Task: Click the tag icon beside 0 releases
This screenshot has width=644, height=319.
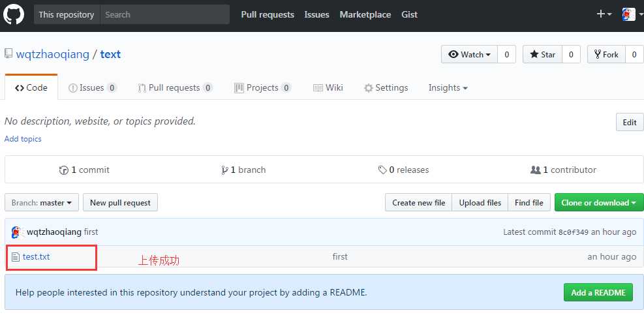Action: [x=382, y=170]
